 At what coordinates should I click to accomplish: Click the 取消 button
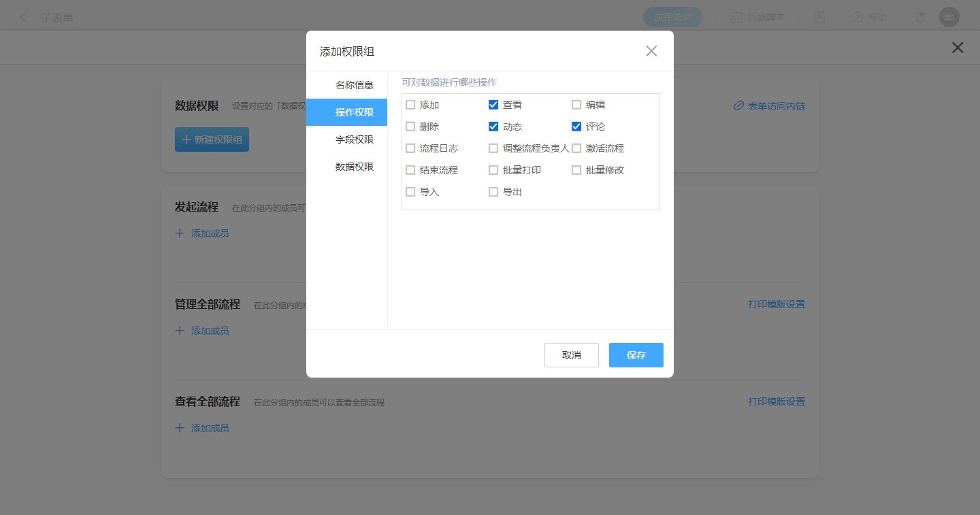coord(571,355)
